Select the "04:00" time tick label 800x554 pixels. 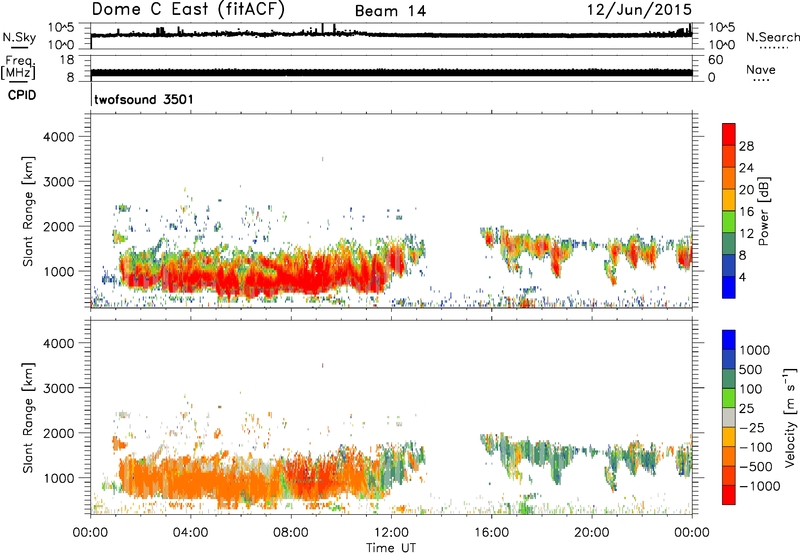click(x=190, y=533)
